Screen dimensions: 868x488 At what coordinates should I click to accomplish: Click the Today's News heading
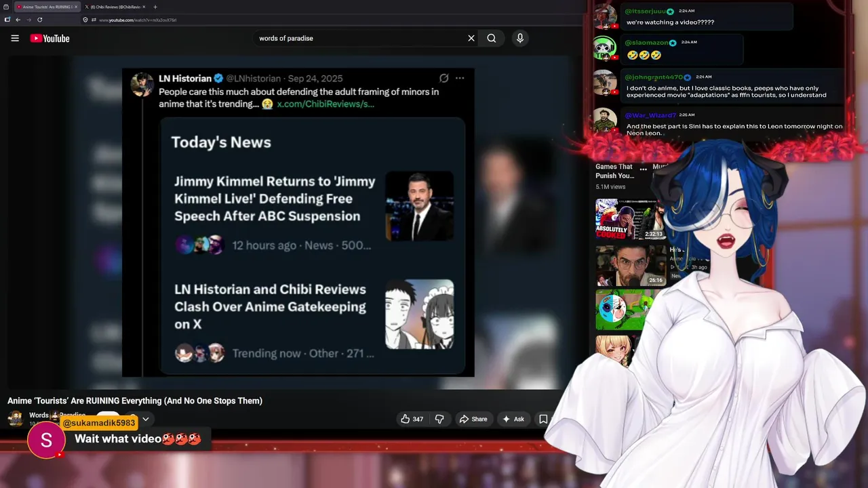pos(221,142)
